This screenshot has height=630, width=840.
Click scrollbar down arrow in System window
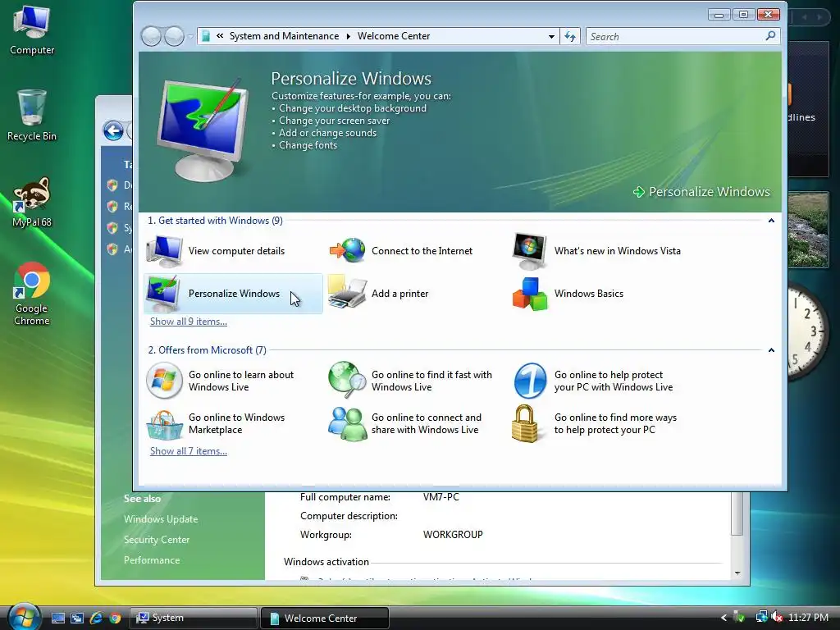pos(737,573)
